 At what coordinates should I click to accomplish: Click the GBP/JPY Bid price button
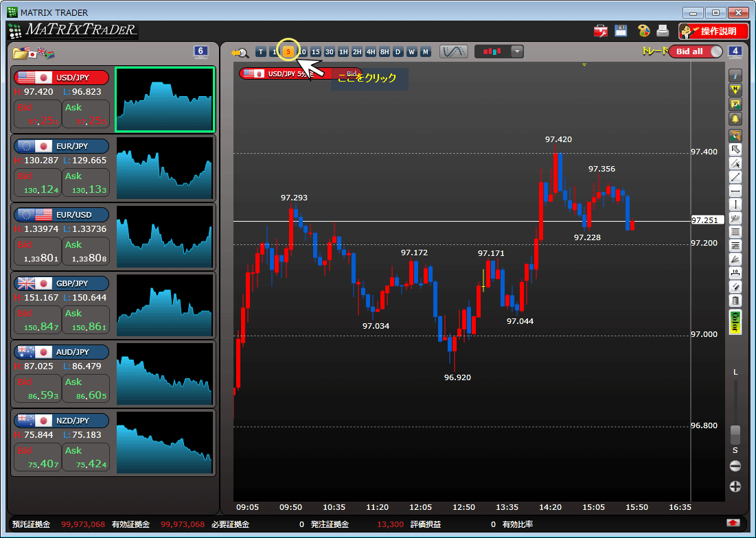pos(38,320)
